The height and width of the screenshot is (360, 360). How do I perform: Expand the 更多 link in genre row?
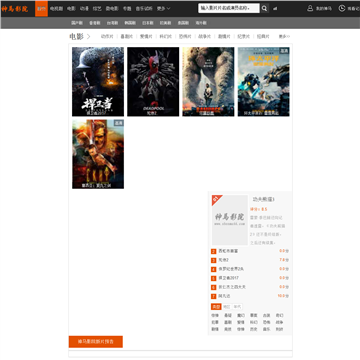[x=284, y=37]
